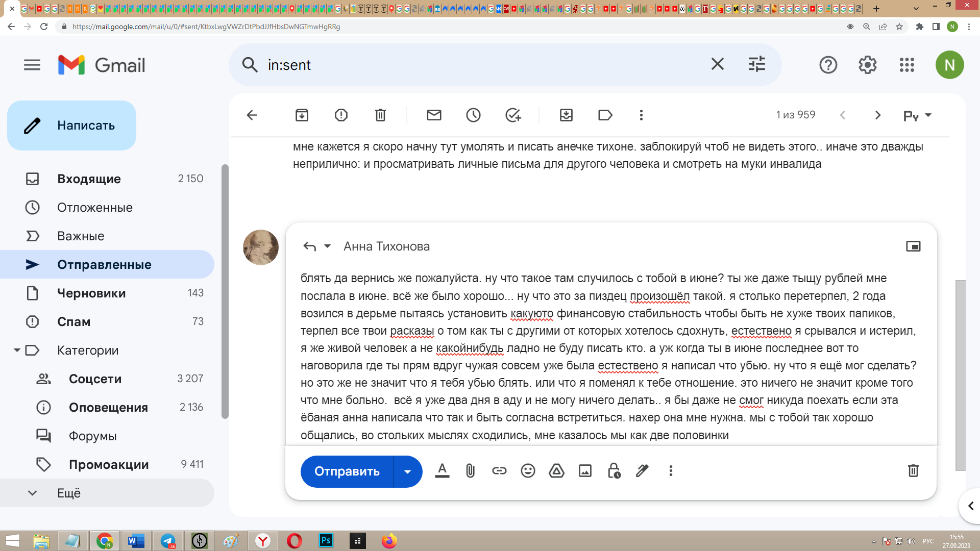Click the Написать compose button

(x=72, y=126)
